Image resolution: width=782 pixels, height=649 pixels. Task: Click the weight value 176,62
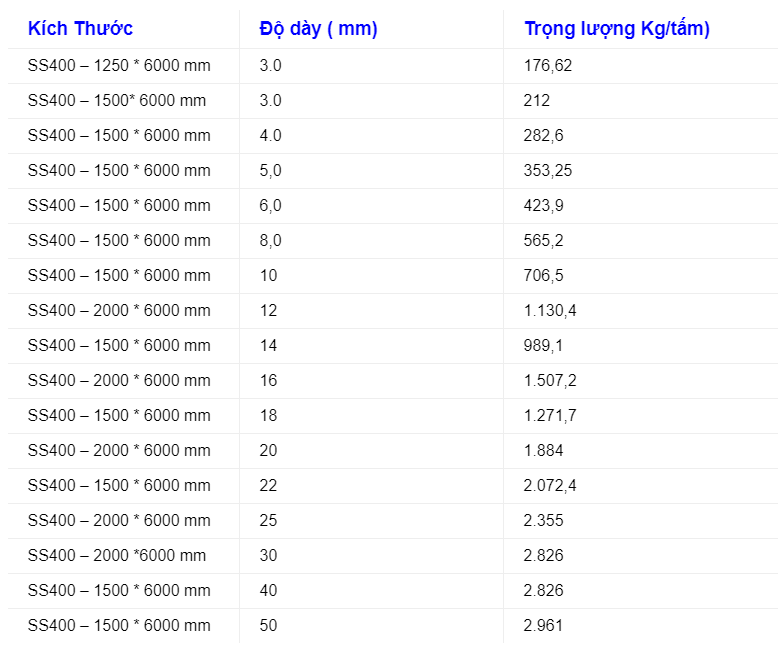(x=548, y=66)
